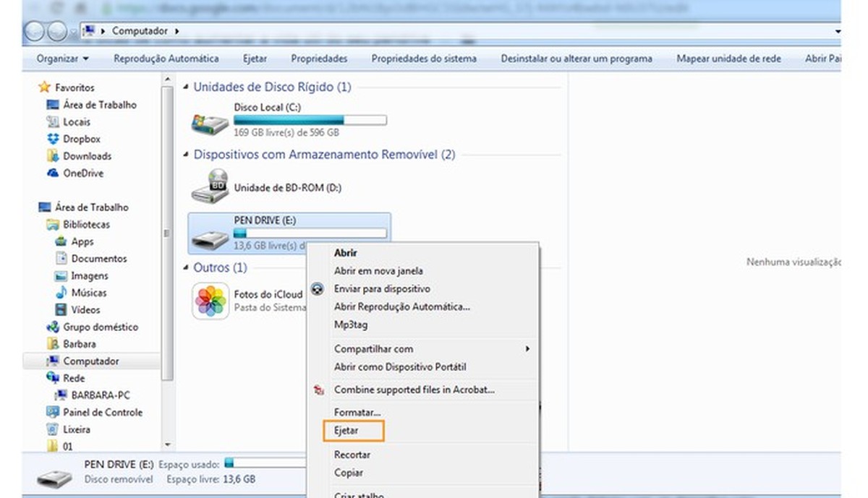Click the Grupo doméstico icon
The image size is (868, 498).
53,327
